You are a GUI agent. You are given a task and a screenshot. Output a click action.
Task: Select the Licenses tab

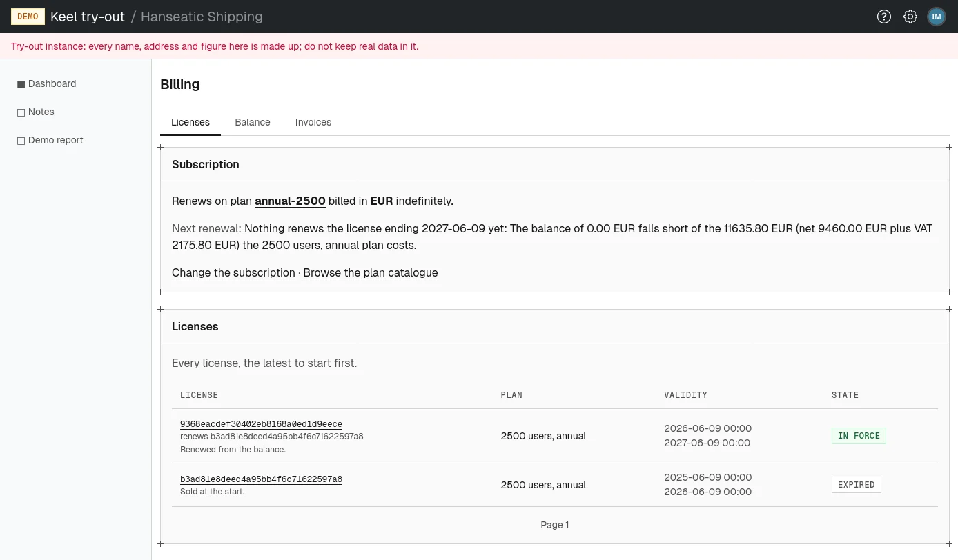pyautogui.click(x=190, y=122)
